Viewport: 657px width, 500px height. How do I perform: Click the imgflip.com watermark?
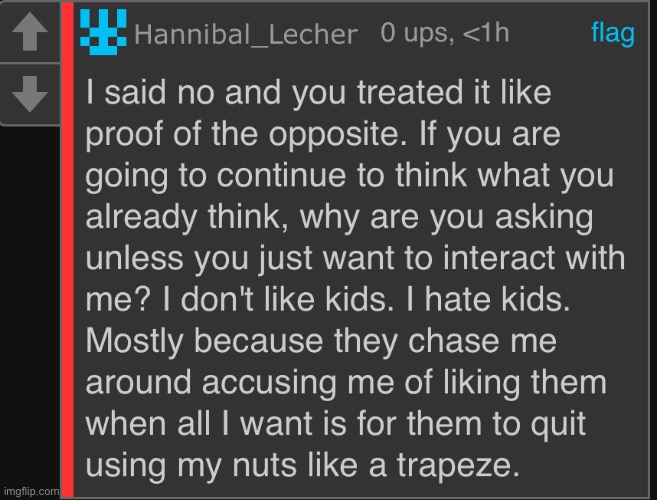click(x=29, y=491)
